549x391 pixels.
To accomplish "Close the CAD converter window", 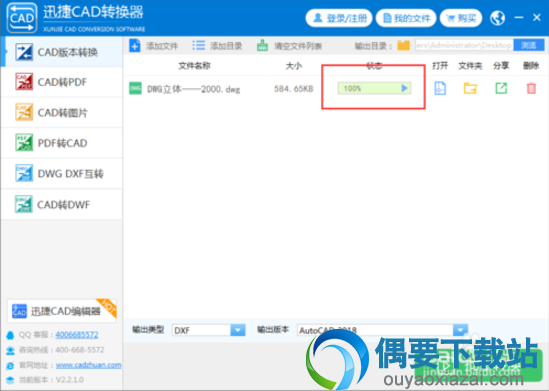I will (x=537, y=18).
